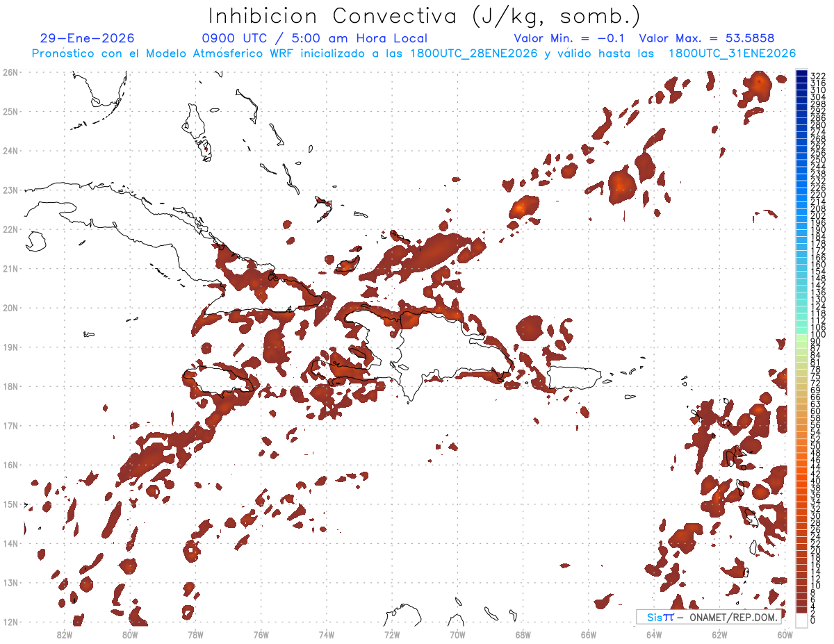Click the '60W' longitude label
834x644 pixels.
click(785, 634)
